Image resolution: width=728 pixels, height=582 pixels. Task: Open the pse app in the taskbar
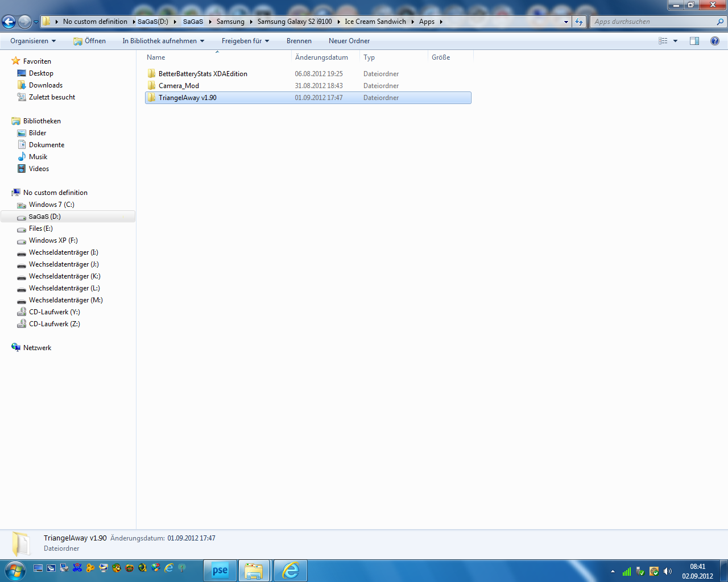tap(220, 571)
